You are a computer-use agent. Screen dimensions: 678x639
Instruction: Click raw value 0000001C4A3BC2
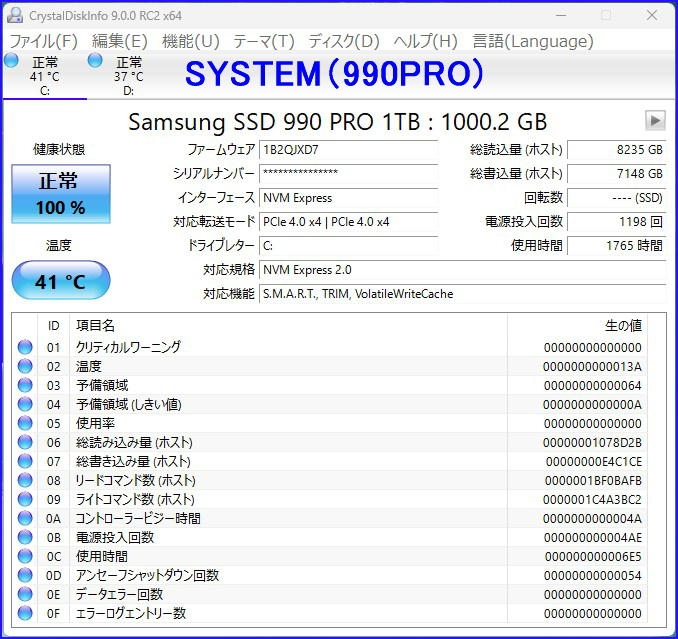[592, 500]
